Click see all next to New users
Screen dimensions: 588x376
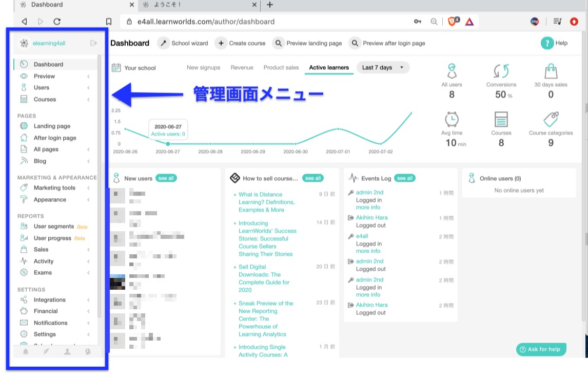166,178
